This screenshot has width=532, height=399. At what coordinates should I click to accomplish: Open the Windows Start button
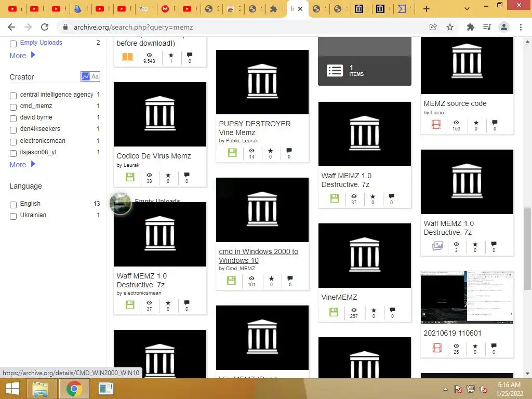click(x=12, y=389)
